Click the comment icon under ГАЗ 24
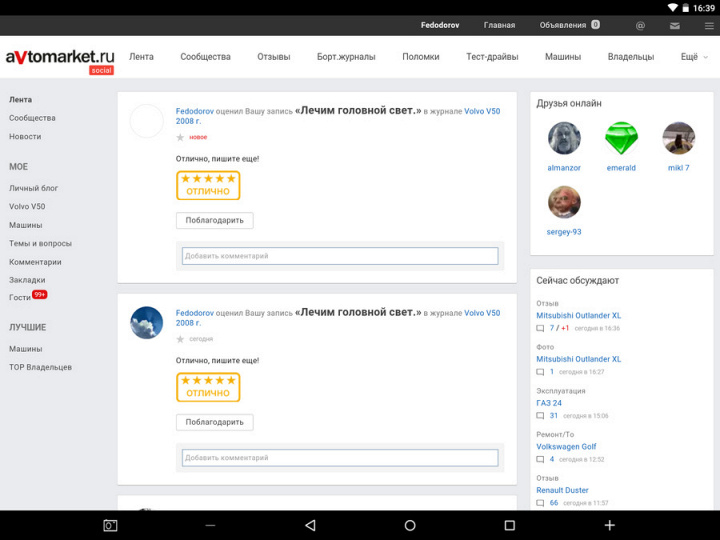This screenshot has height=540, width=720. click(540, 416)
